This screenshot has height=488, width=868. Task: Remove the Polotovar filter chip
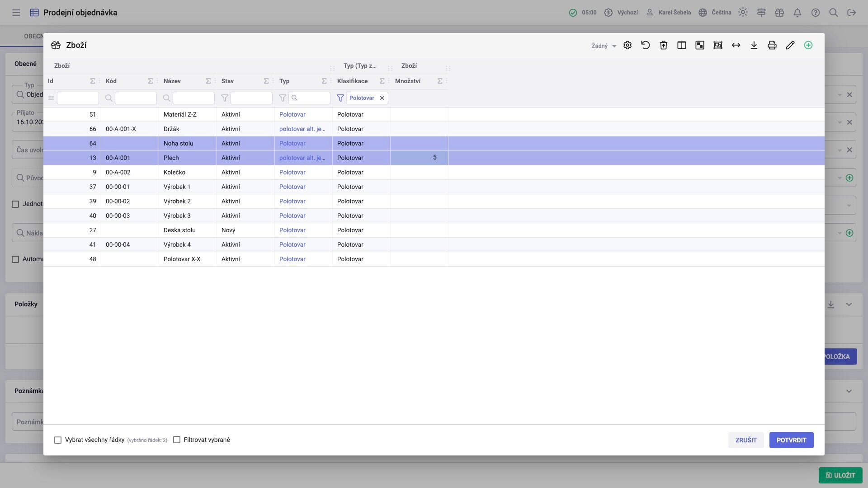click(x=382, y=98)
